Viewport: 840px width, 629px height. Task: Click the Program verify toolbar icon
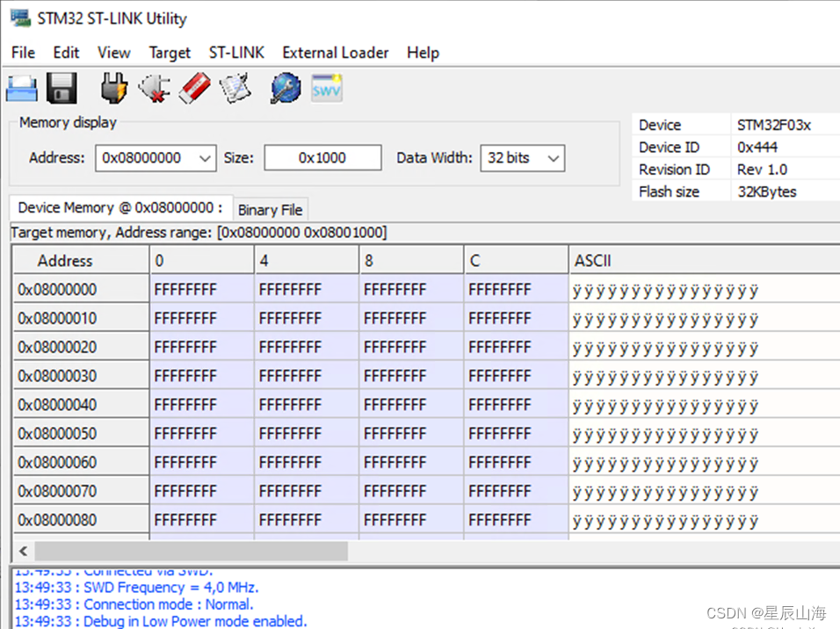click(x=235, y=89)
